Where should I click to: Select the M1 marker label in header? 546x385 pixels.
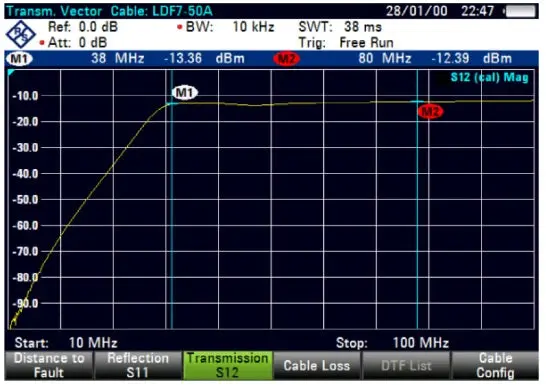(19, 59)
